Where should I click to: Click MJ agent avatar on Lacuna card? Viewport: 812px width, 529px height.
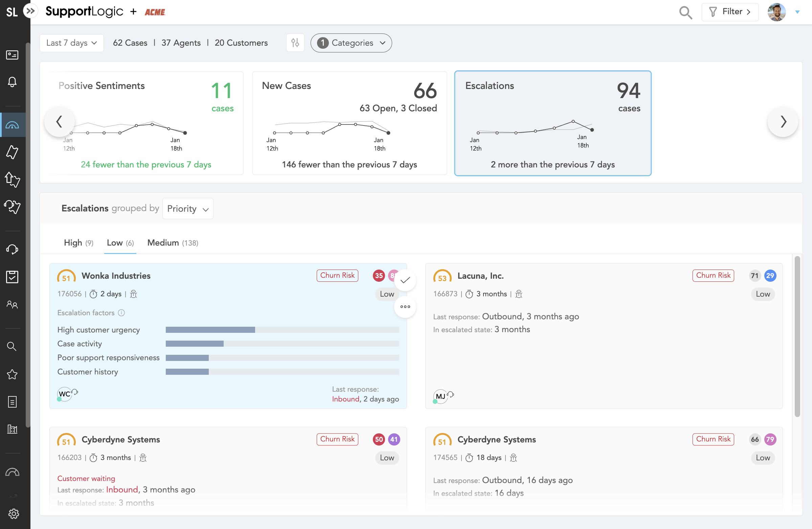pyautogui.click(x=441, y=396)
